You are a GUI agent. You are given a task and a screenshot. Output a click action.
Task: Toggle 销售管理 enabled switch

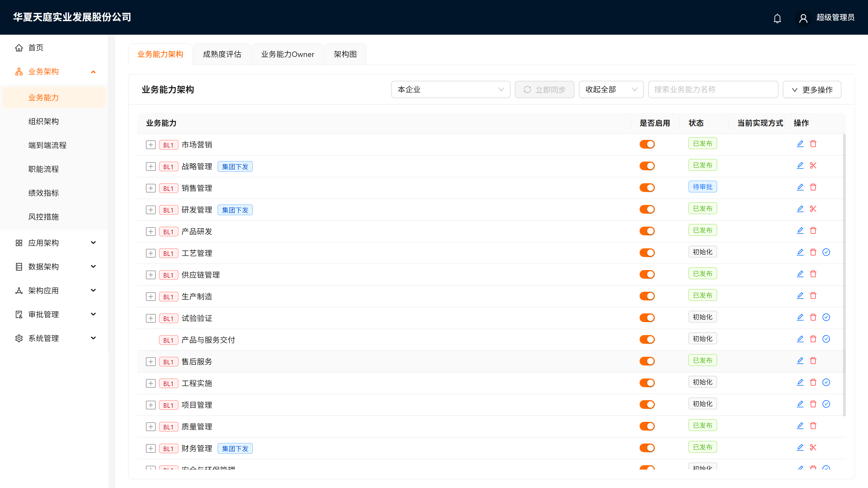(647, 188)
